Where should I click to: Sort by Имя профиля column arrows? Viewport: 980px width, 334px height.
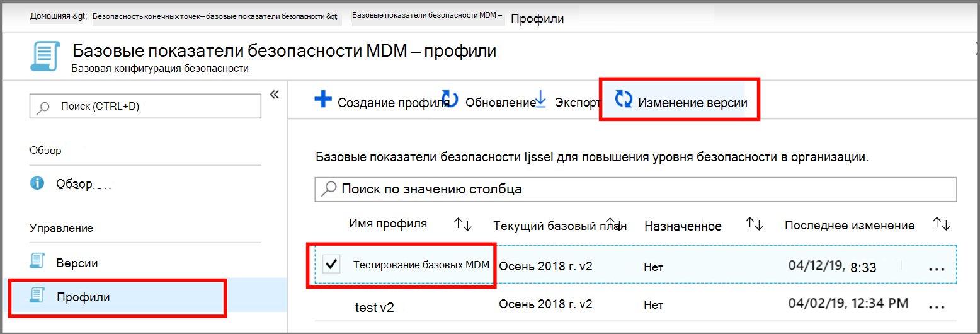point(462,224)
